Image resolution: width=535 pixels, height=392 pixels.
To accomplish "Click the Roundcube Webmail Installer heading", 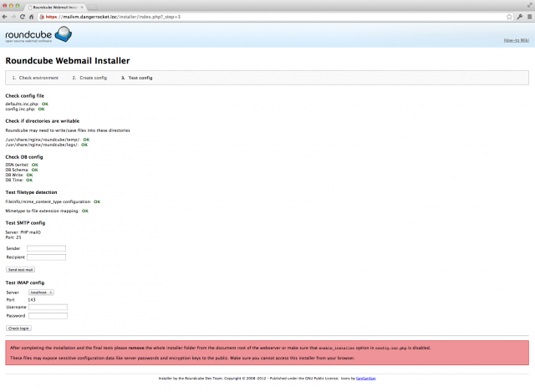I will (x=68, y=61).
